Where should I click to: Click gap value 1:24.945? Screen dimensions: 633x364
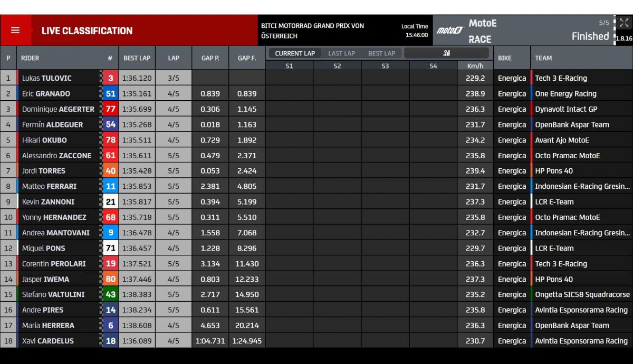point(247,341)
